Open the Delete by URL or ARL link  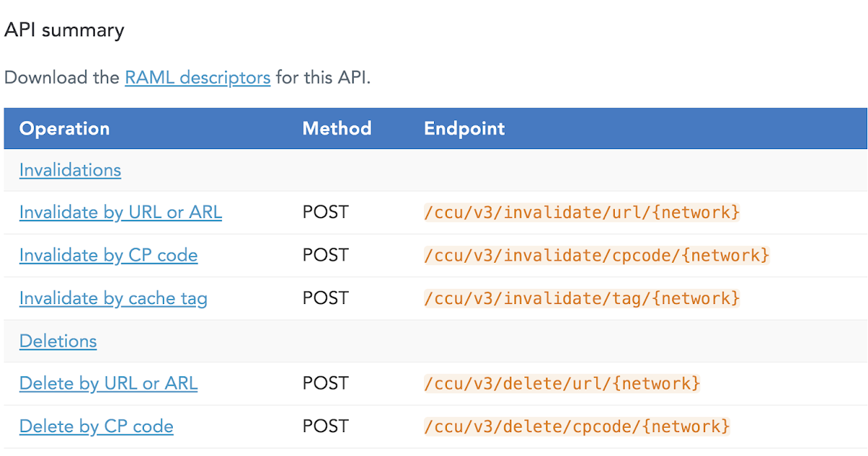pyautogui.click(x=108, y=383)
